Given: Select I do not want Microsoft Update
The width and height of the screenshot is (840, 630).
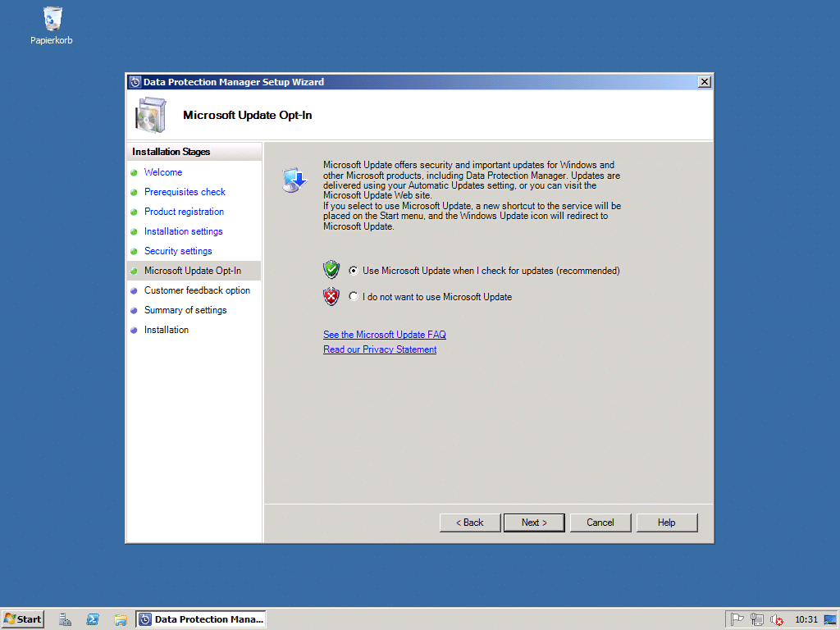Looking at the screenshot, I should coord(353,296).
